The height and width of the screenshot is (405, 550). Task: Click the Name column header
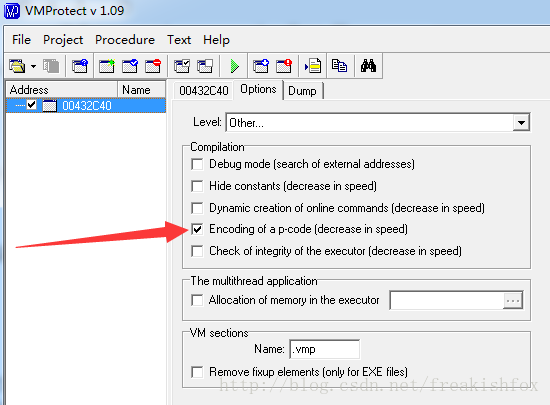click(141, 89)
